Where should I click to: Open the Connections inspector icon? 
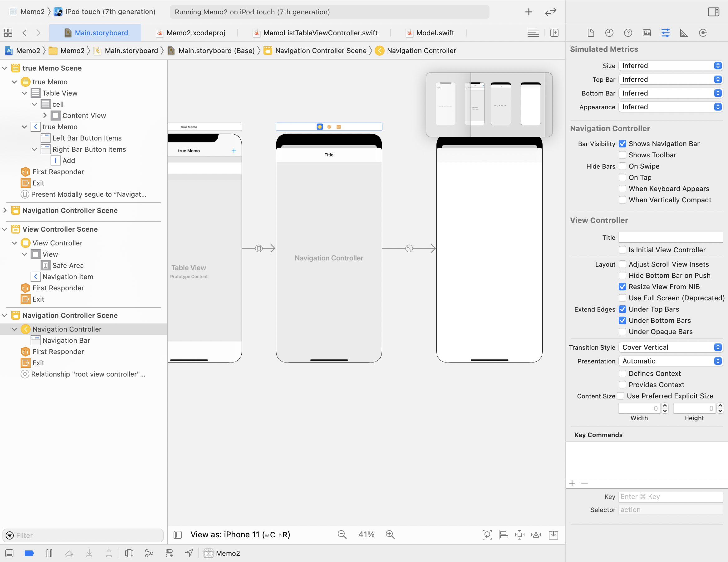pyautogui.click(x=703, y=33)
